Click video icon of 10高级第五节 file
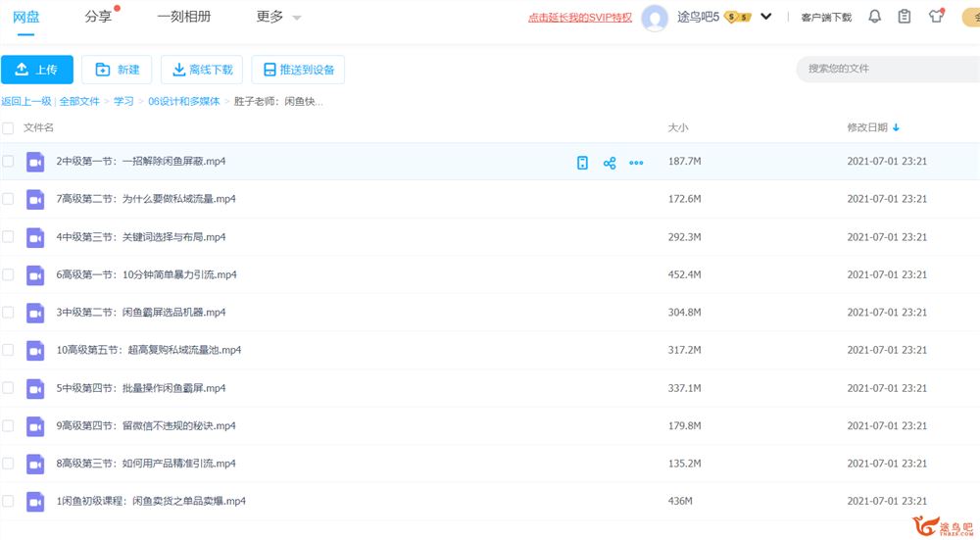Viewport: 980px width, 540px height. click(x=35, y=351)
